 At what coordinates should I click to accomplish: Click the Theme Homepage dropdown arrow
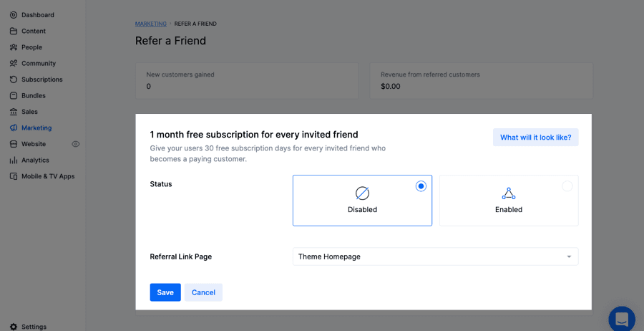(569, 256)
